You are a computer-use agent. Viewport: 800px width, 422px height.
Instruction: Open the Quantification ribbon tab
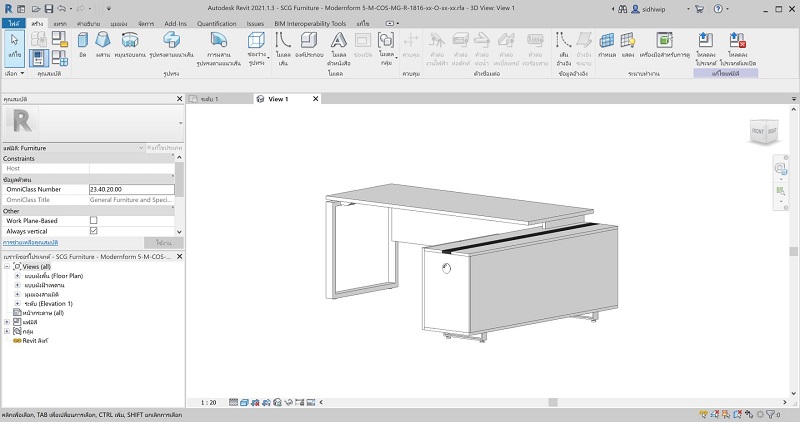(218, 21)
